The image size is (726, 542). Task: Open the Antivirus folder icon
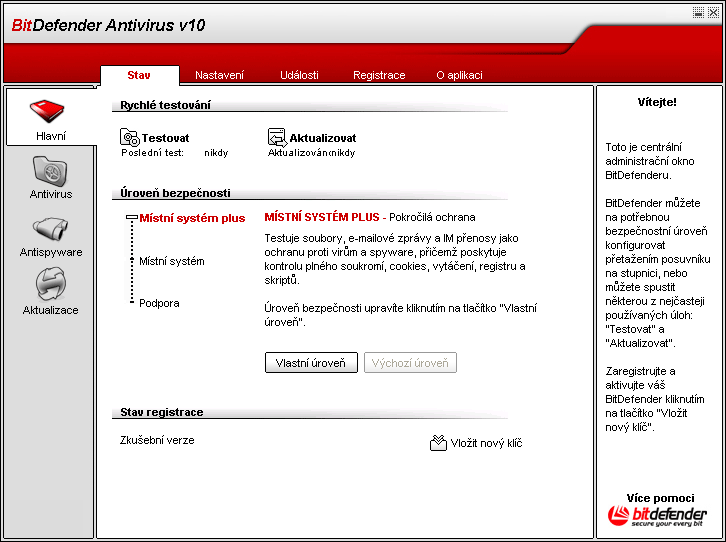(x=50, y=171)
